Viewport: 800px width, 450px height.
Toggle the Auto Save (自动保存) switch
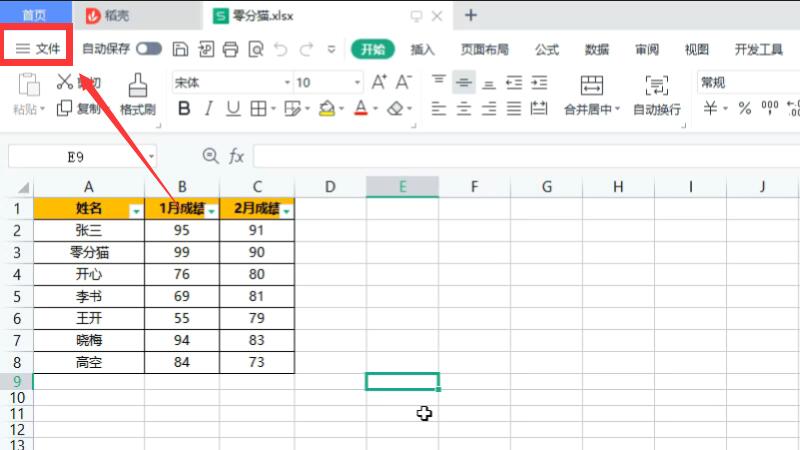[x=149, y=49]
